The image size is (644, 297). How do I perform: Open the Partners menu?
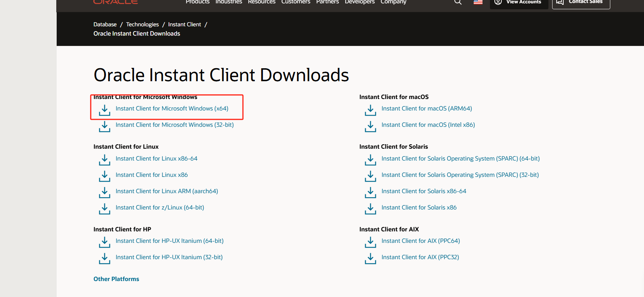click(328, 2)
